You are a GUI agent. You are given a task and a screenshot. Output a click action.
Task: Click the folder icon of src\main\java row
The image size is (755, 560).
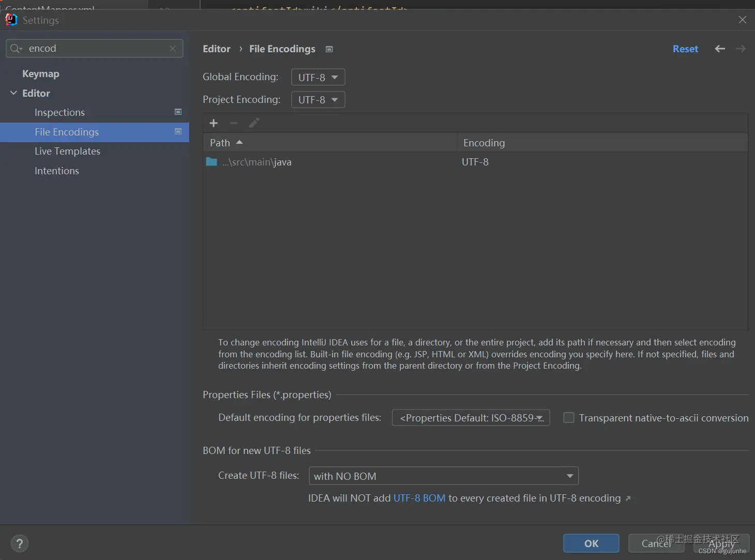pos(212,162)
